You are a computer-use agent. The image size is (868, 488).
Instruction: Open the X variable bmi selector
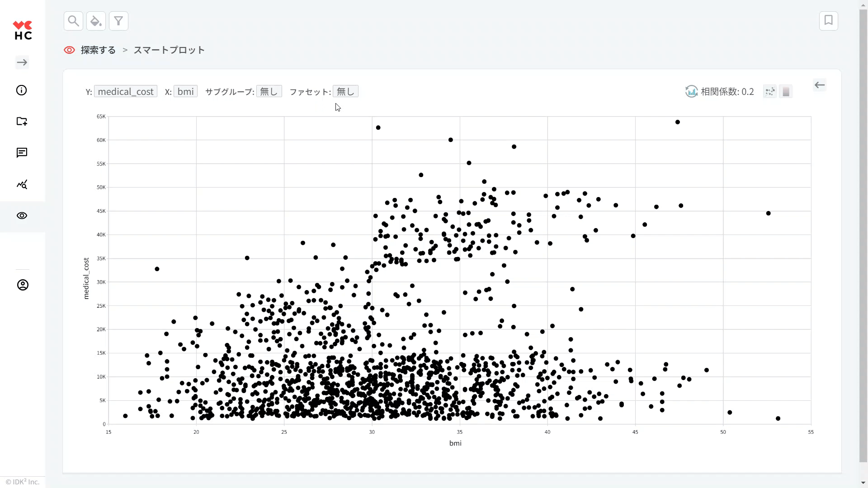185,92
